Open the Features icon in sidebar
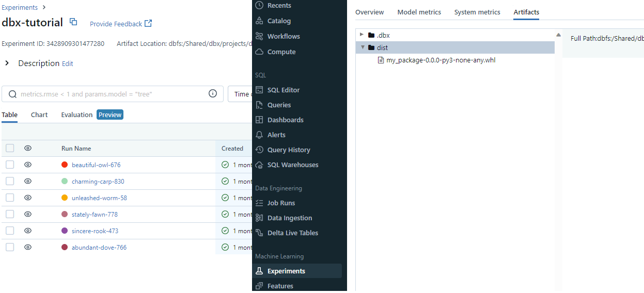 [259, 286]
